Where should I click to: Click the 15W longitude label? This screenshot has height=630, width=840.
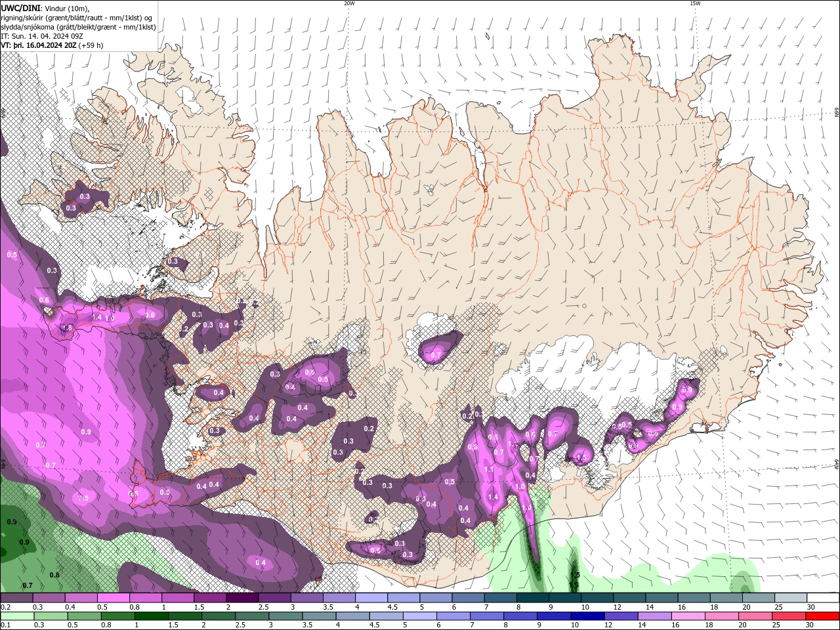tap(695, 3)
